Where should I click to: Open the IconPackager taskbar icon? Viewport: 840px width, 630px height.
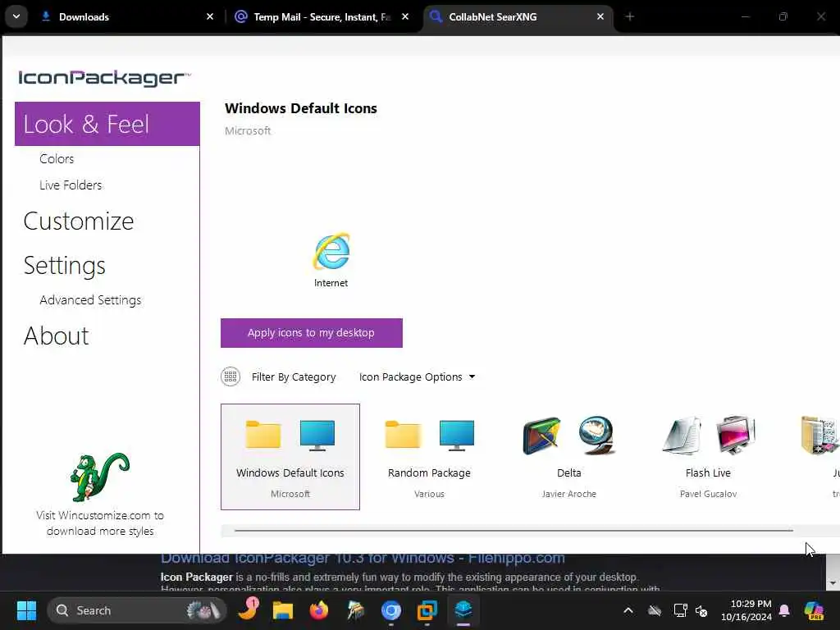[x=463, y=610]
